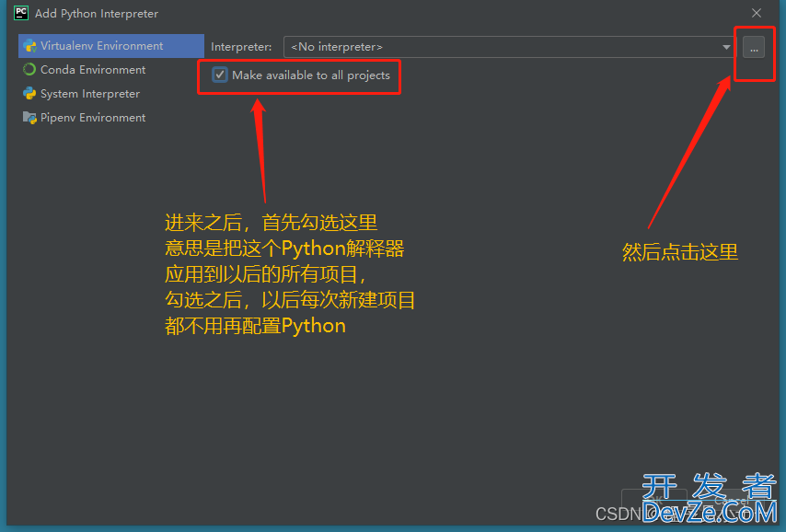Select Conda Environment option
786x532 pixels.
pos(93,70)
